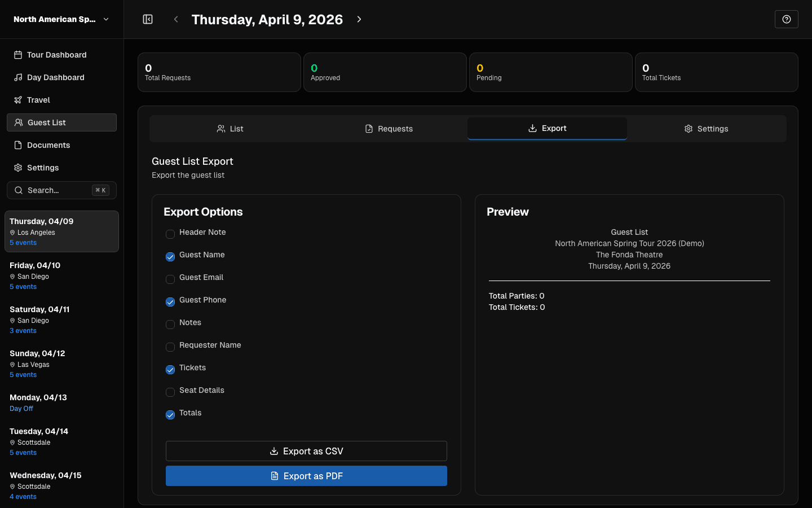This screenshot has width=812, height=508.
Task: Click the help question-mark icon
Action: [786, 19]
